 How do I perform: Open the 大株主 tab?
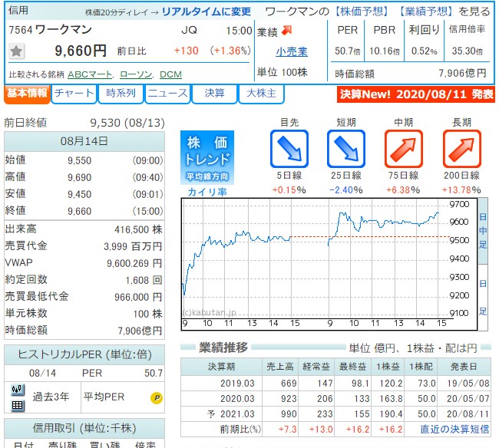(x=261, y=94)
